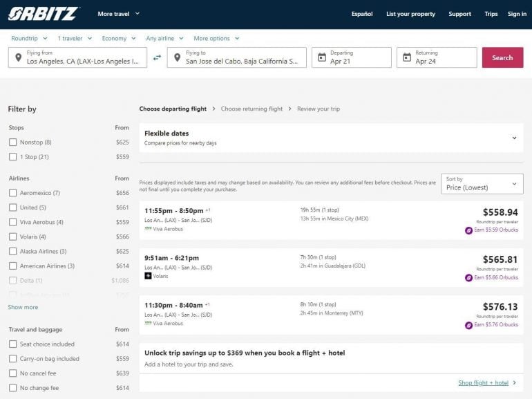Click the Volaris airline logo
Image resolution: width=532 pixels, height=399 pixels.
click(x=148, y=276)
